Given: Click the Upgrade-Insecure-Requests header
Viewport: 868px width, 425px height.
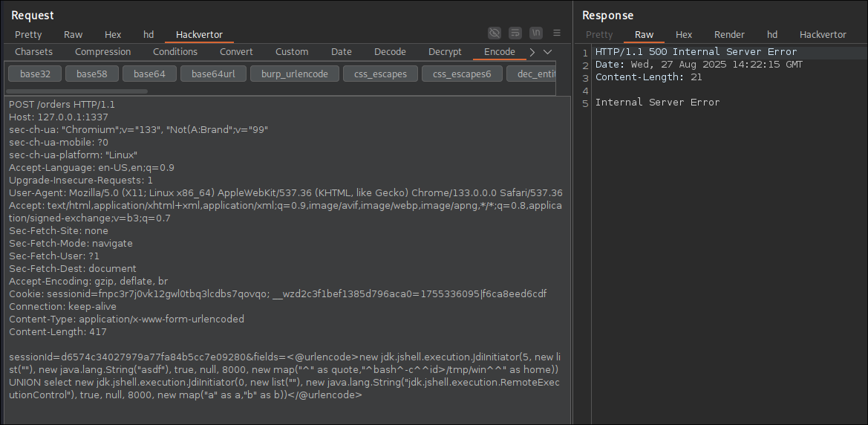Looking at the screenshot, I should pyautogui.click(x=81, y=180).
